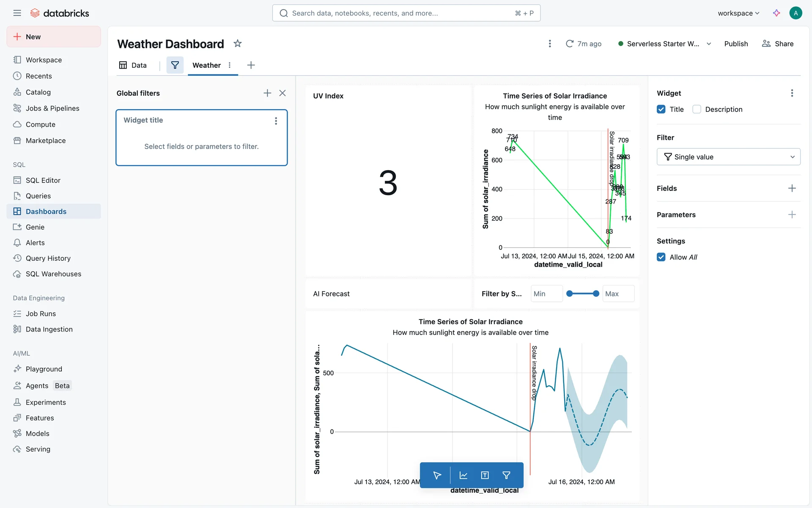The width and height of the screenshot is (812, 508).
Task: Enable the Description checkbox
Action: 697,109
